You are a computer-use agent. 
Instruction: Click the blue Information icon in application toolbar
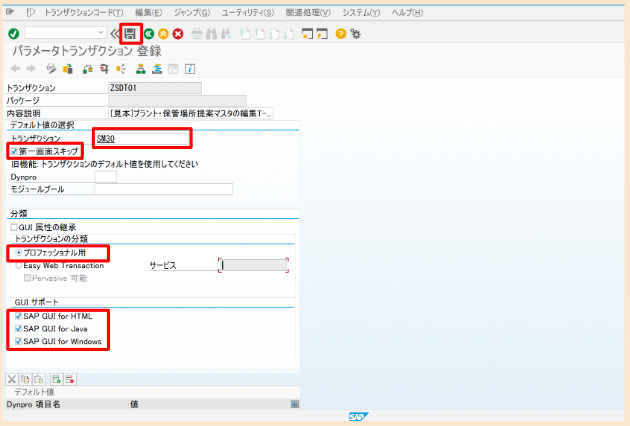(189, 69)
